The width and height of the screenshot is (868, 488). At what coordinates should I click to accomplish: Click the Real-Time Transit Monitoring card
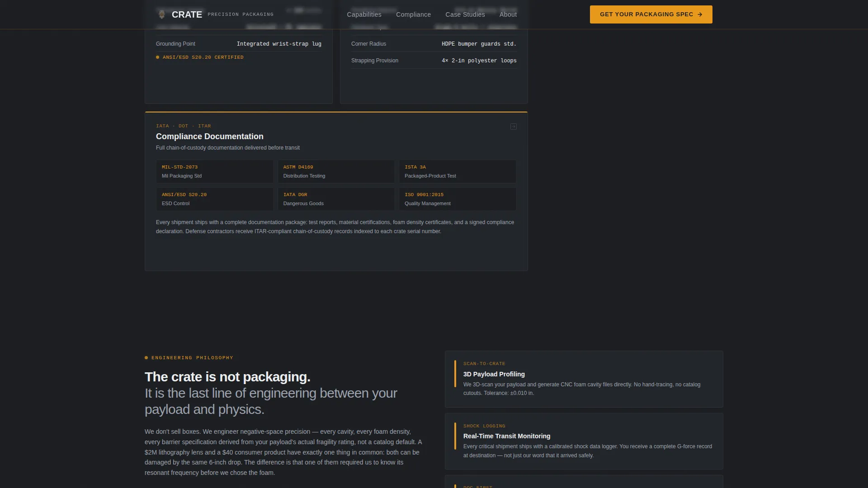click(584, 441)
